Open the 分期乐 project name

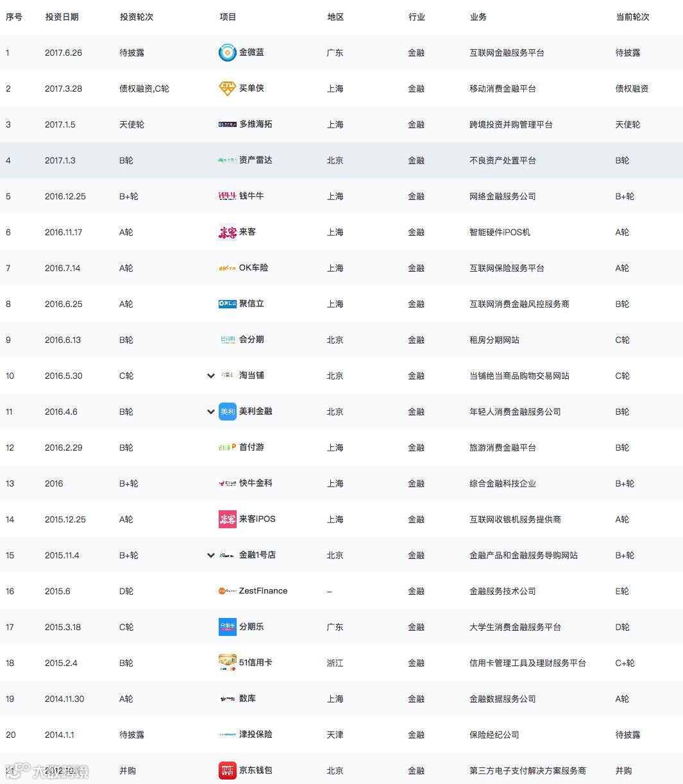(x=251, y=627)
